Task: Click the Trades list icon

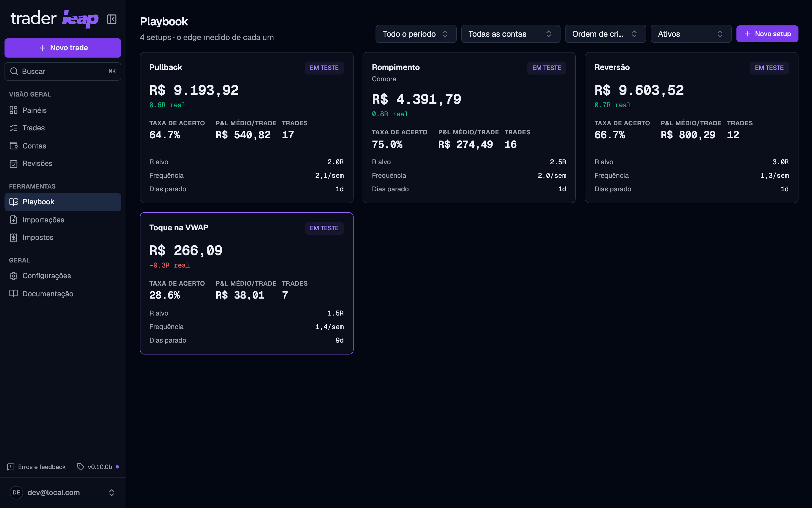Action: (14, 128)
